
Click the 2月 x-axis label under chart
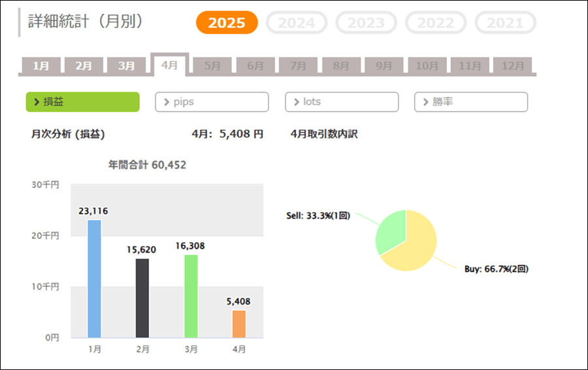point(142,349)
